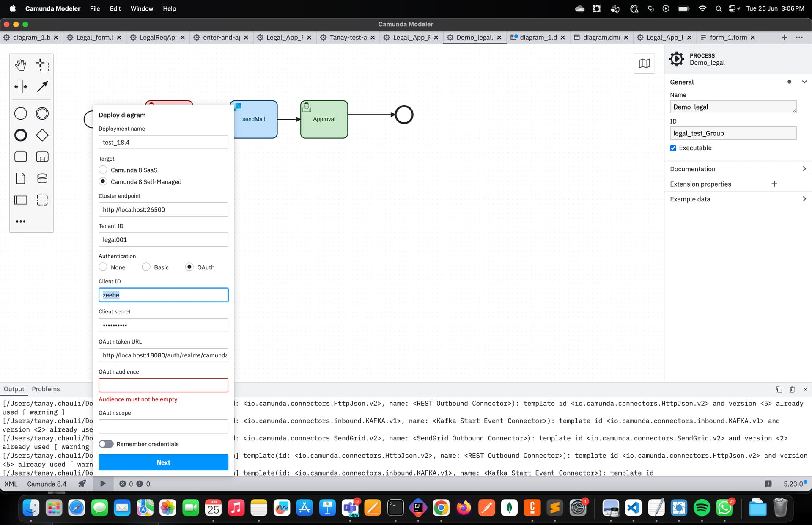Copy the output log contents

[x=779, y=389]
